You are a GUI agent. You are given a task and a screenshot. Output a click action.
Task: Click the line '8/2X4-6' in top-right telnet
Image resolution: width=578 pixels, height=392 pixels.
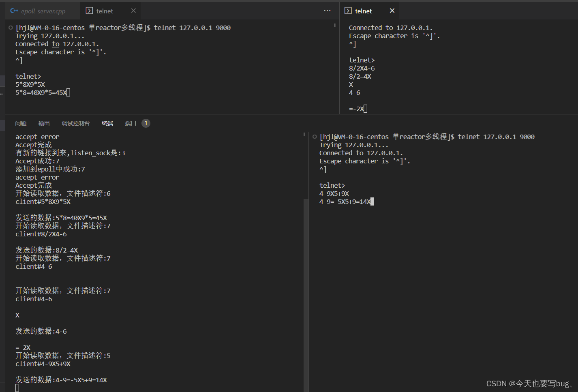362,68
